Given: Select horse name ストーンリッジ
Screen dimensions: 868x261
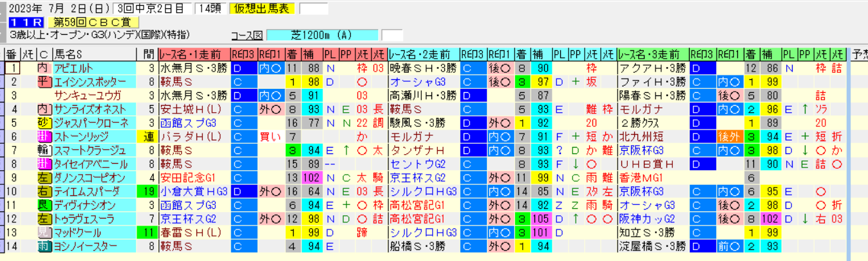Looking at the screenshot, I should point(94,137).
